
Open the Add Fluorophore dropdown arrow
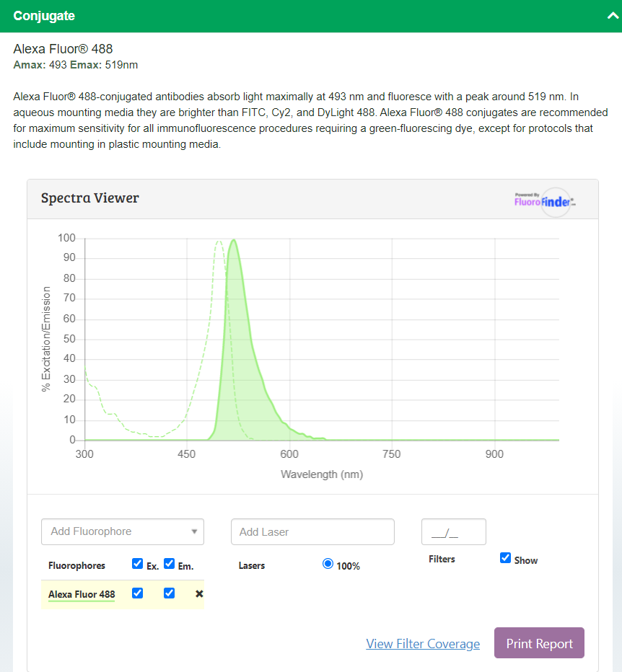pyautogui.click(x=194, y=531)
